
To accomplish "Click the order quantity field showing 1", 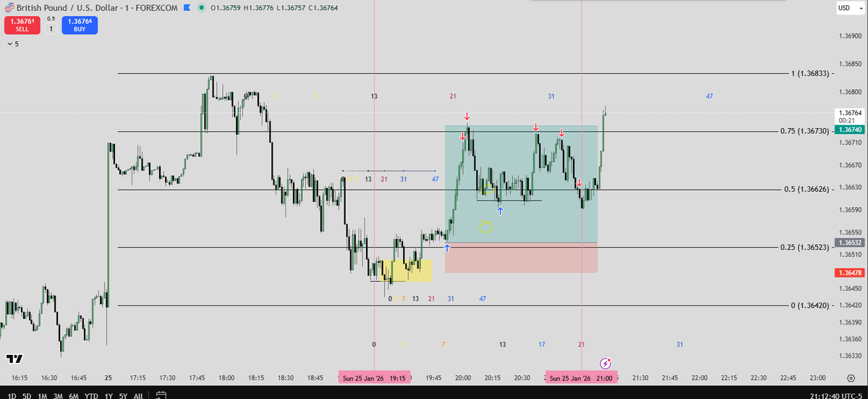I will click(x=51, y=29).
